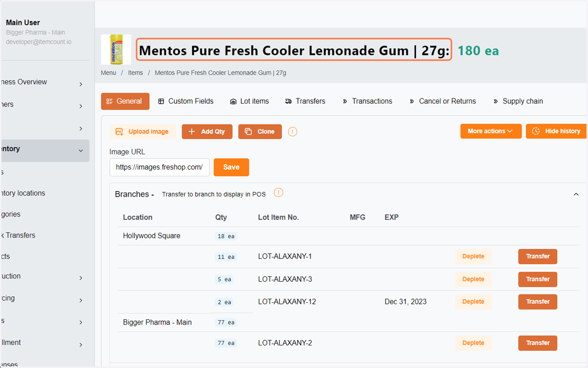This screenshot has width=588, height=368.
Task: Click the Upload image button
Action: [143, 131]
